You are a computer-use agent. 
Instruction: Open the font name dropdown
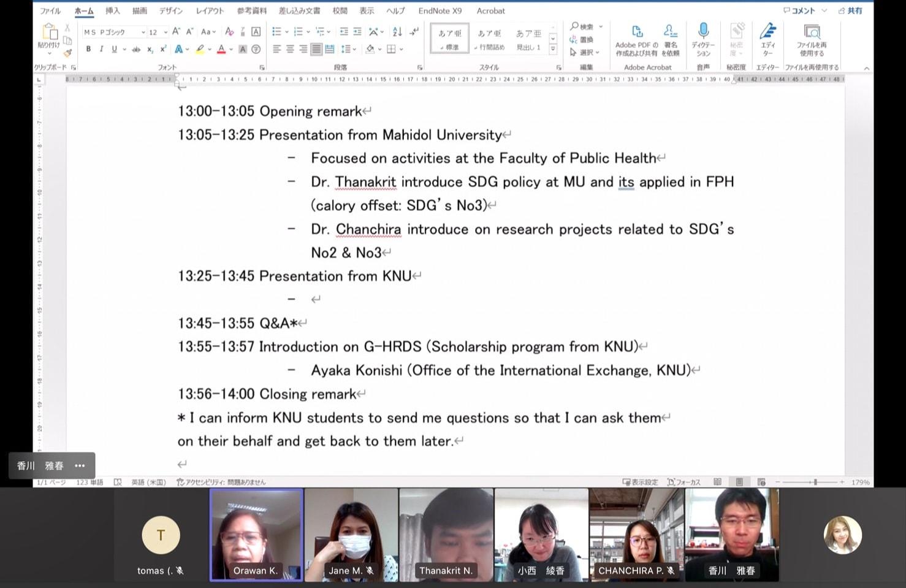coord(143,32)
